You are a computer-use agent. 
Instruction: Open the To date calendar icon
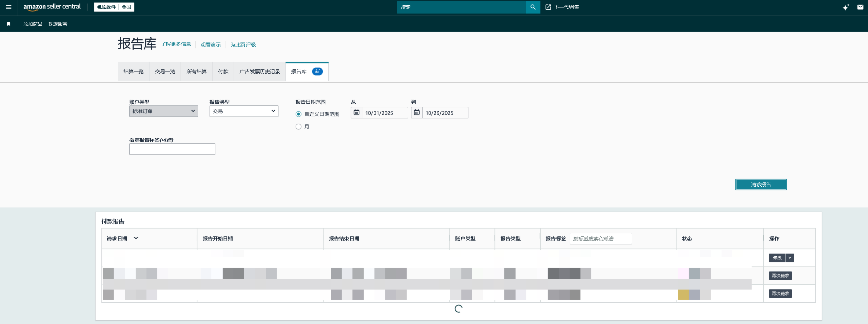(417, 112)
